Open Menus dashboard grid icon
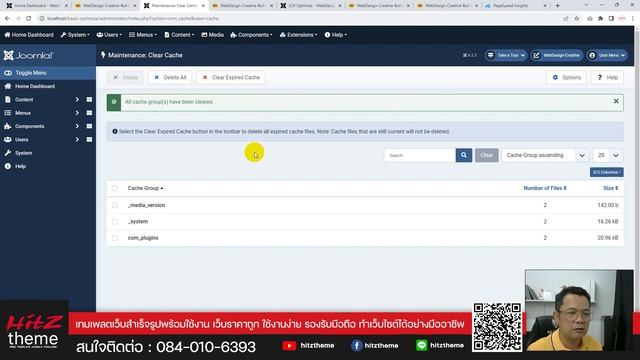Image resolution: width=640 pixels, height=360 pixels. pos(89,113)
